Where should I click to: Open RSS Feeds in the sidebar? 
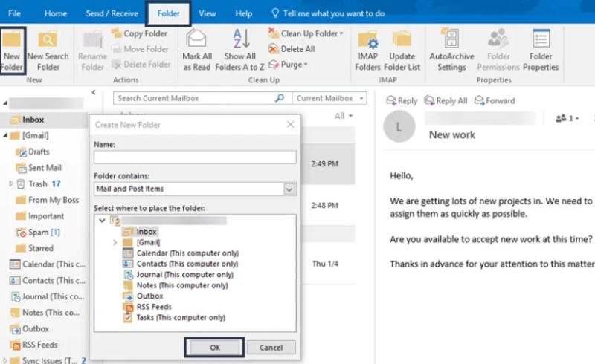pos(33,345)
